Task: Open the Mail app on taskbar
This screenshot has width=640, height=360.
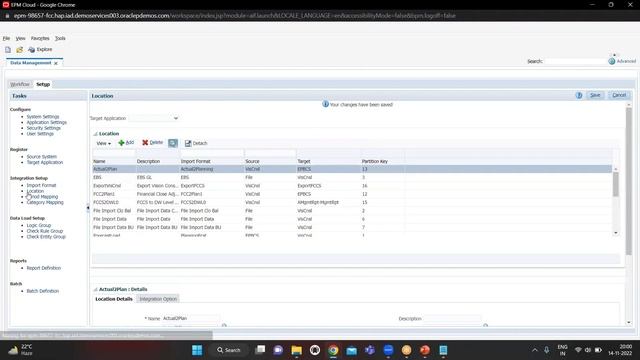Action: (351, 350)
